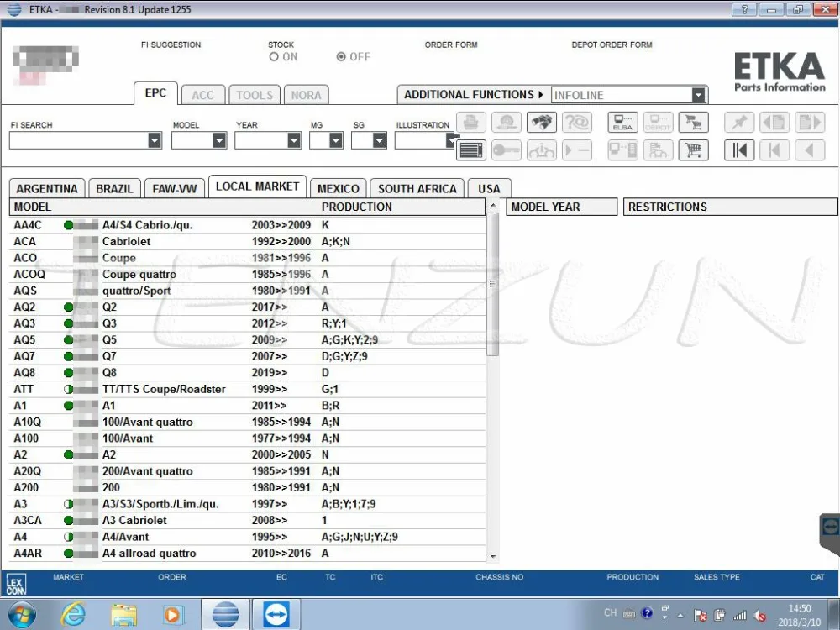Click the question-mark @ help icon
Image resolution: width=840 pixels, height=630 pixels.
(577, 123)
